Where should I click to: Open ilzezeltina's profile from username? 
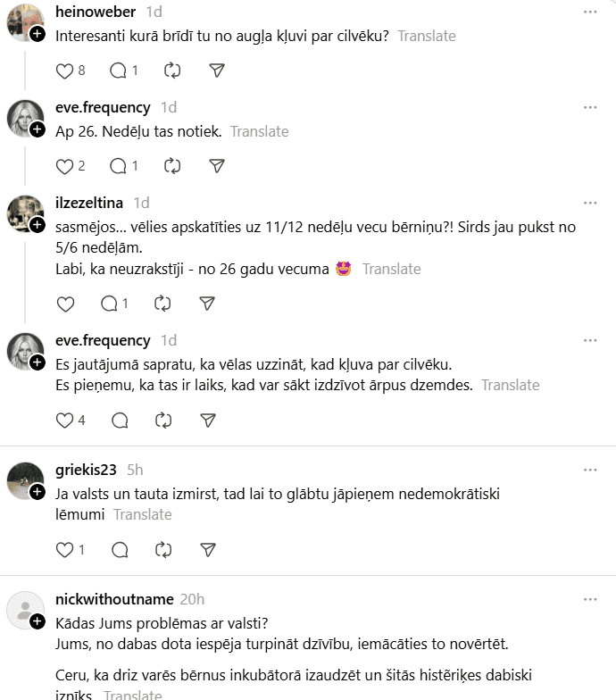tap(89, 204)
